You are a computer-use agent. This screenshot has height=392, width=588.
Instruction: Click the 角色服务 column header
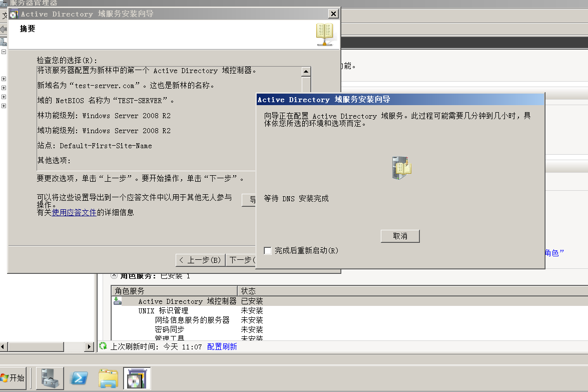click(174, 291)
